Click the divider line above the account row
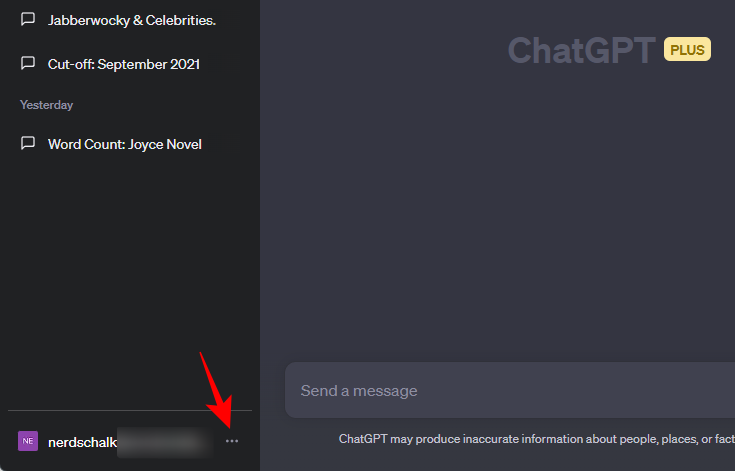 click(x=130, y=410)
